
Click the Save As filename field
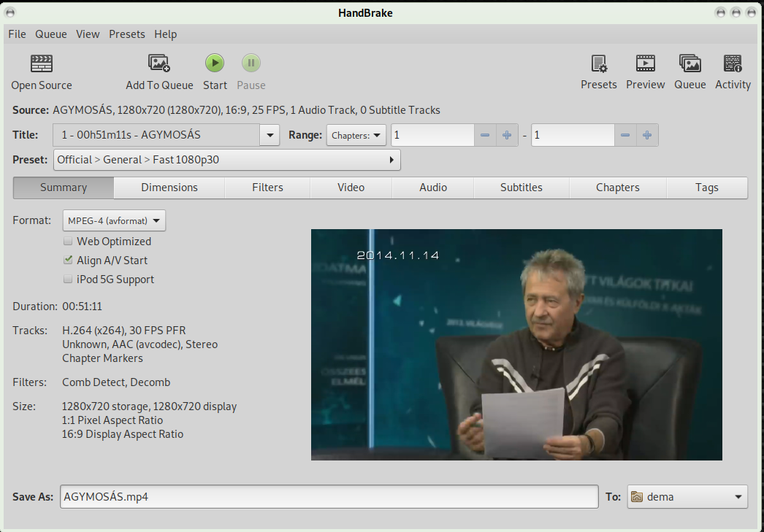pos(329,497)
